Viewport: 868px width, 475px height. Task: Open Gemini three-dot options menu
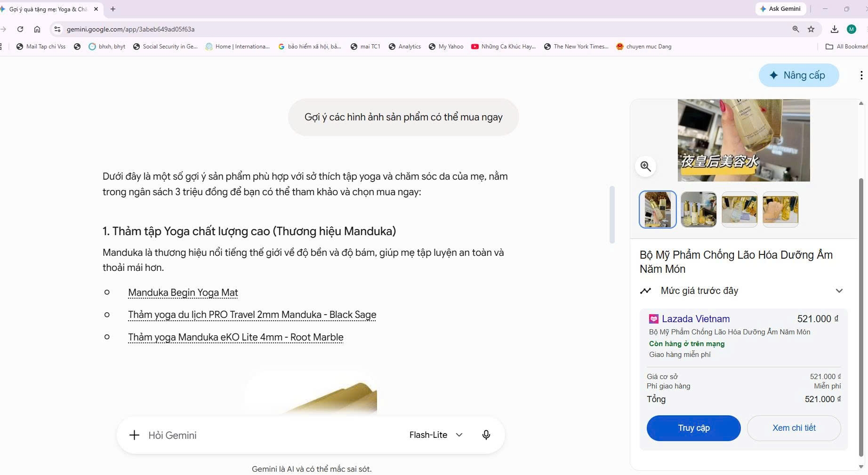tap(861, 75)
